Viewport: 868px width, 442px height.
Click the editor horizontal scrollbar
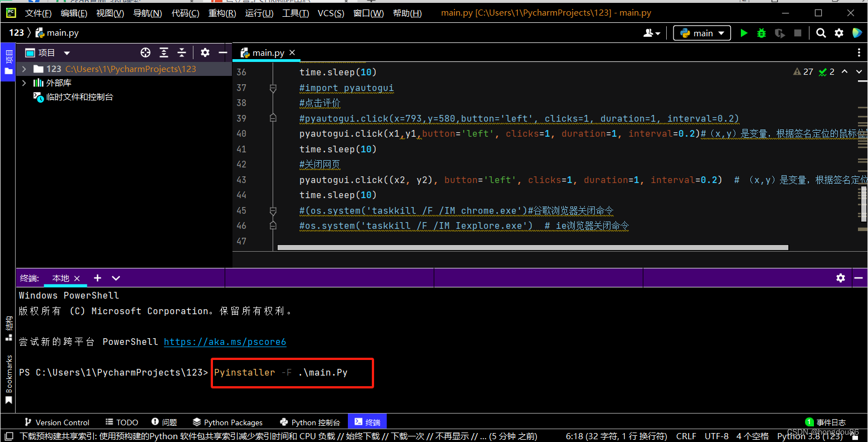(534, 247)
